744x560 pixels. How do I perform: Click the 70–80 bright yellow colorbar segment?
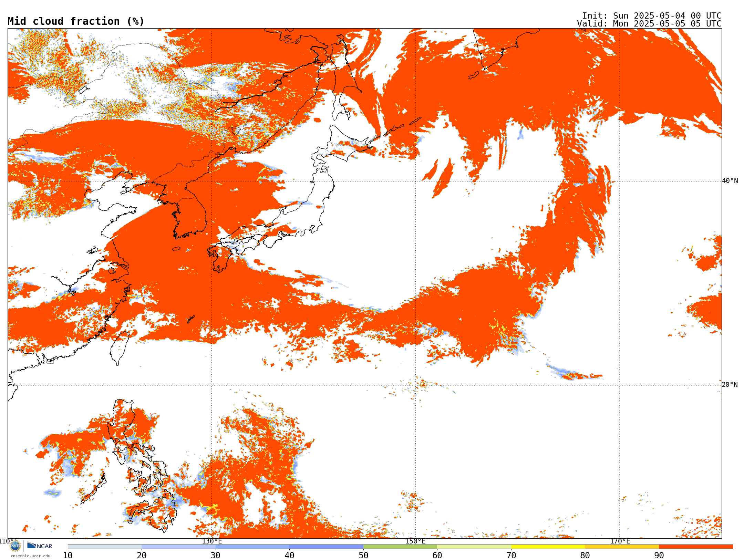pos(548,547)
